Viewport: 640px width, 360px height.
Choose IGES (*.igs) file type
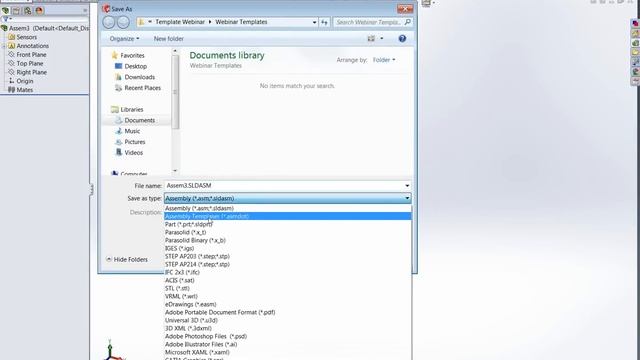pos(287,248)
